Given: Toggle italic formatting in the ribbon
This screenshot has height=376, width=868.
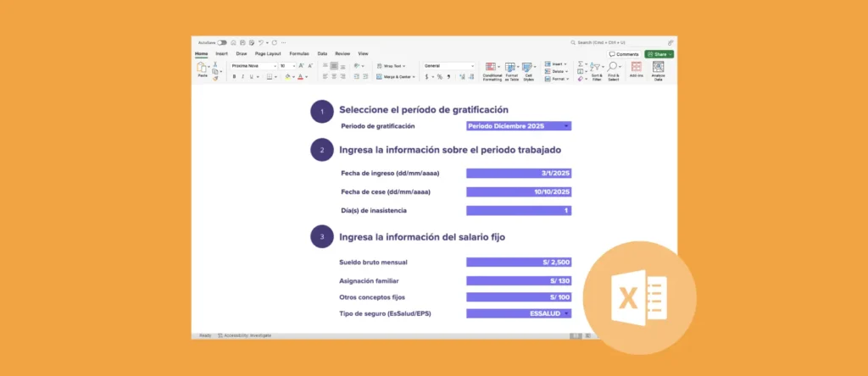Looking at the screenshot, I should pyautogui.click(x=242, y=76).
